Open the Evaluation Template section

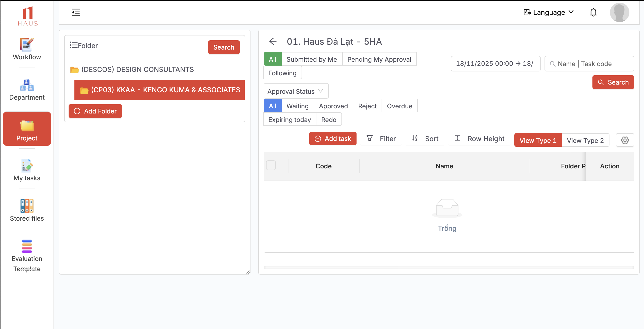(27, 255)
